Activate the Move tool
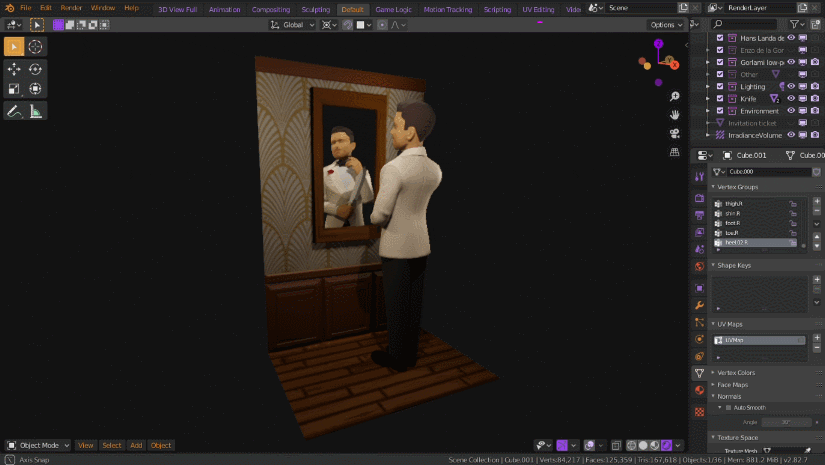The height and width of the screenshot is (465, 825). click(x=14, y=69)
